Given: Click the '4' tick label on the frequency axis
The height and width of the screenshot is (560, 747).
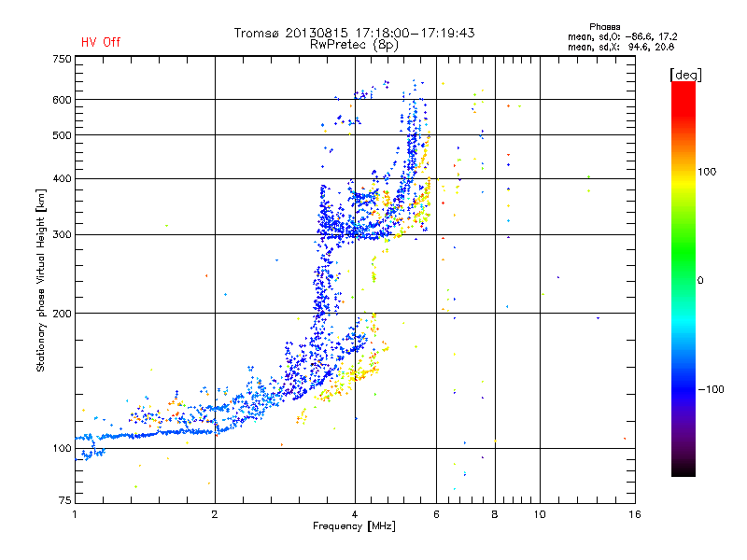Looking at the screenshot, I should pyautogui.click(x=355, y=514).
